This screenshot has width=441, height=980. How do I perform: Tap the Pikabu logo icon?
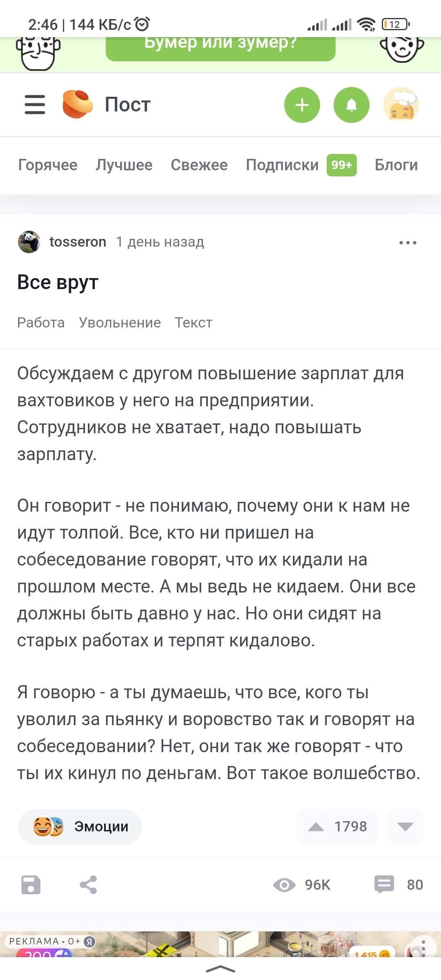point(77,105)
